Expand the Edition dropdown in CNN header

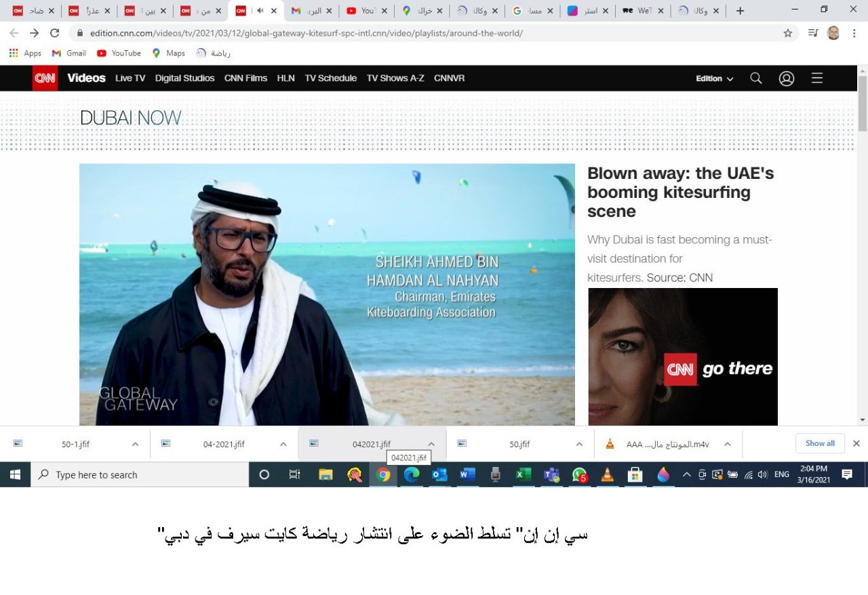(x=715, y=79)
